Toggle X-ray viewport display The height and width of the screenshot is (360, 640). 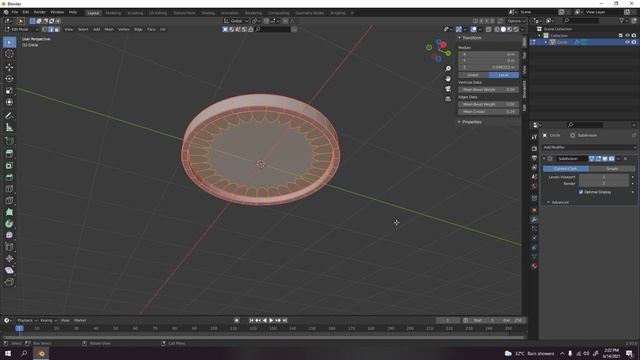(489, 29)
